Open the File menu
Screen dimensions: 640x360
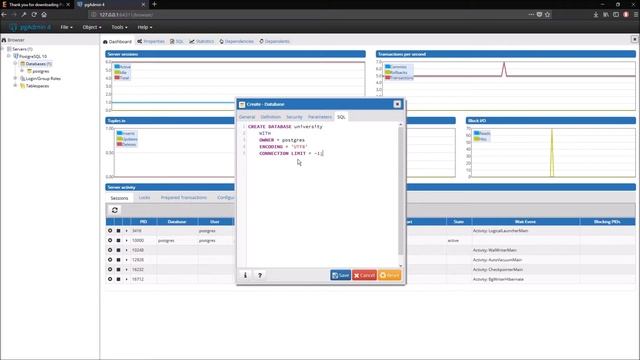[67, 27]
